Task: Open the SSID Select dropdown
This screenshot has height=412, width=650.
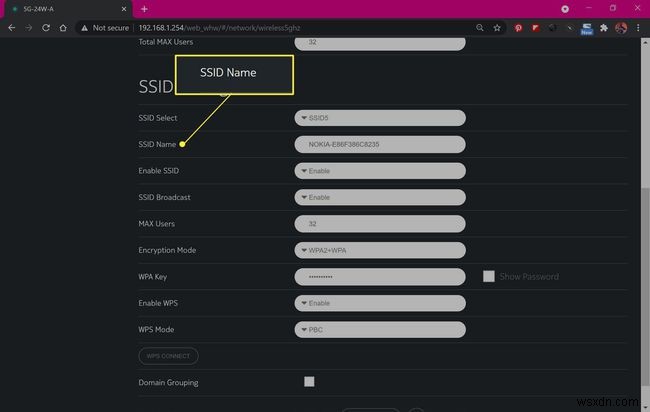Action: point(380,118)
